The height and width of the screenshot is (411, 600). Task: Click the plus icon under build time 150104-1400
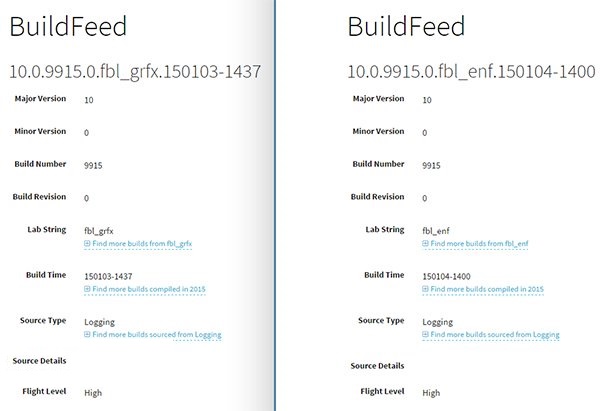427,289
